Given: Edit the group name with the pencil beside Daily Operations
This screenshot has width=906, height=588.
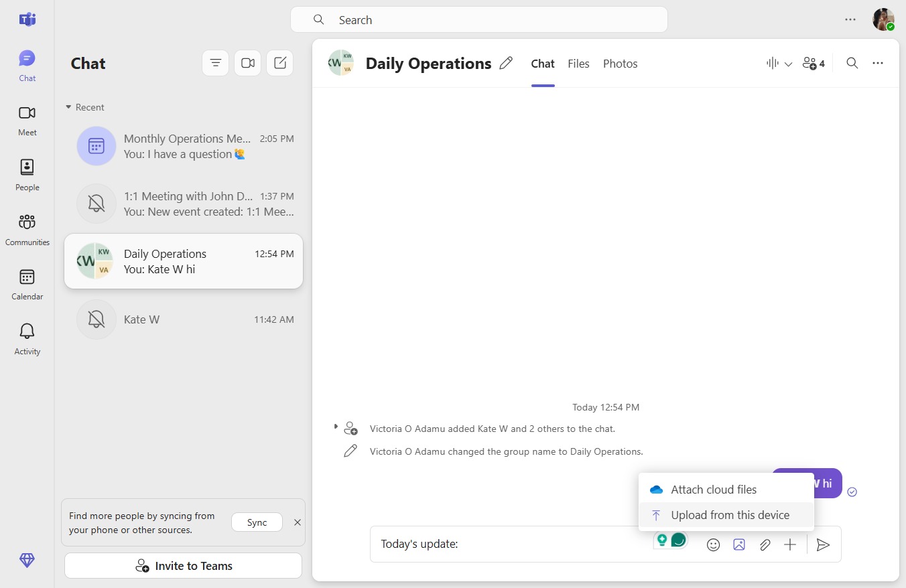Looking at the screenshot, I should click(x=506, y=64).
